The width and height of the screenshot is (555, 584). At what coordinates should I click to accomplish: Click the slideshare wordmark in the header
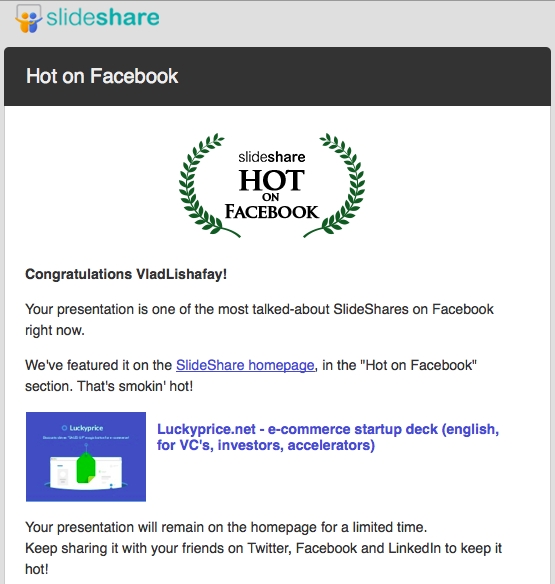pyautogui.click(x=103, y=18)
